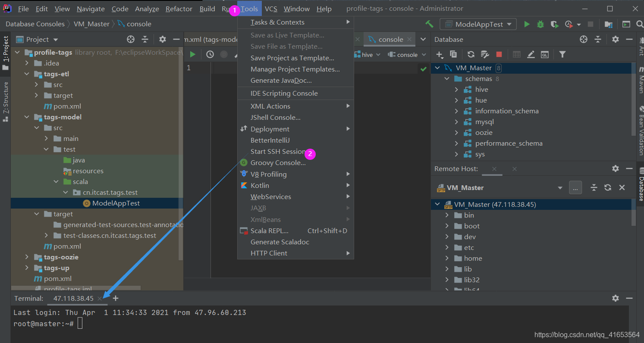Open the query console icon in Database toolbar
The image size is (644, 343).
pyautogui.click(x=545, y=54)
